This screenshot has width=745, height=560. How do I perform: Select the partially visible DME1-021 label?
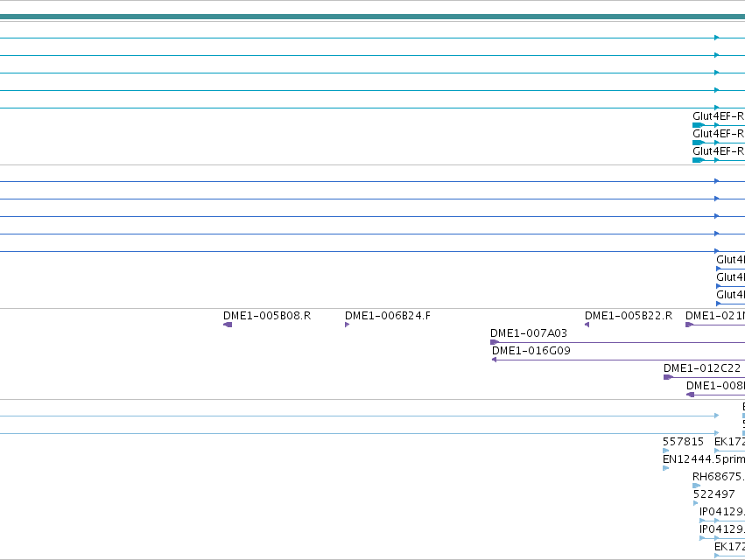[715, 316]
